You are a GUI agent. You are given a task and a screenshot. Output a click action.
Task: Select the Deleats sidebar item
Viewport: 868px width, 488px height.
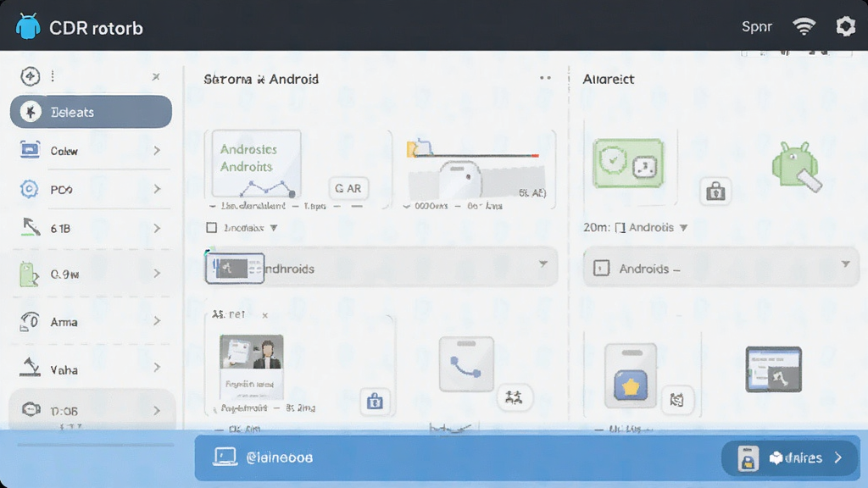coord(91,112)
